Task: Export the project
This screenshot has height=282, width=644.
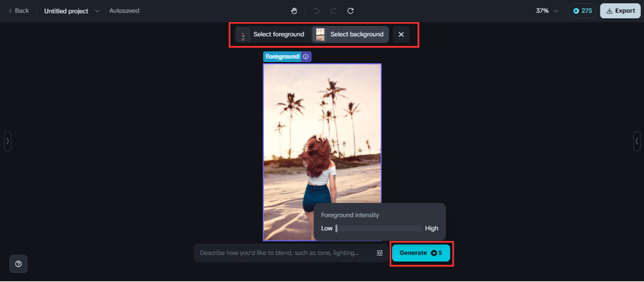Action: tap(620, 11)
